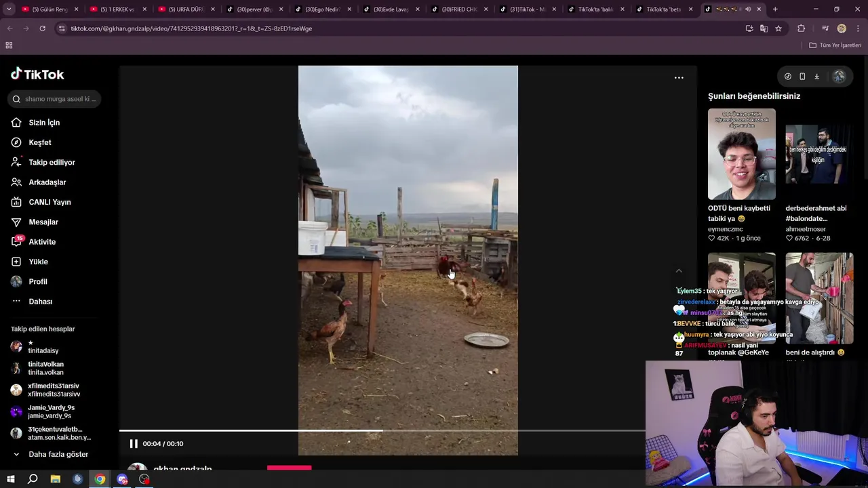Open the Chrome profile avatar
The width and height of the screenshot is (868, 488).
tap(842, 28)
